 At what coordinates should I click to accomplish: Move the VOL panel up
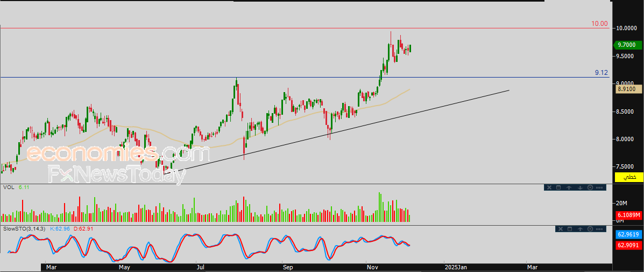click(569, 187)
